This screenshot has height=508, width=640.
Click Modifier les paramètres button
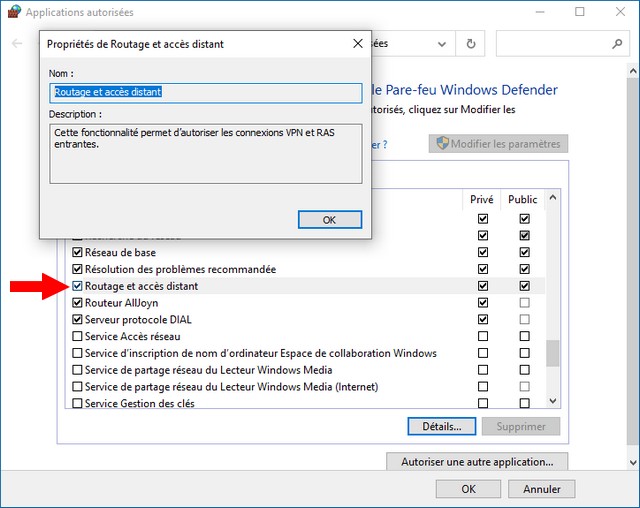(x=498, y=144)
